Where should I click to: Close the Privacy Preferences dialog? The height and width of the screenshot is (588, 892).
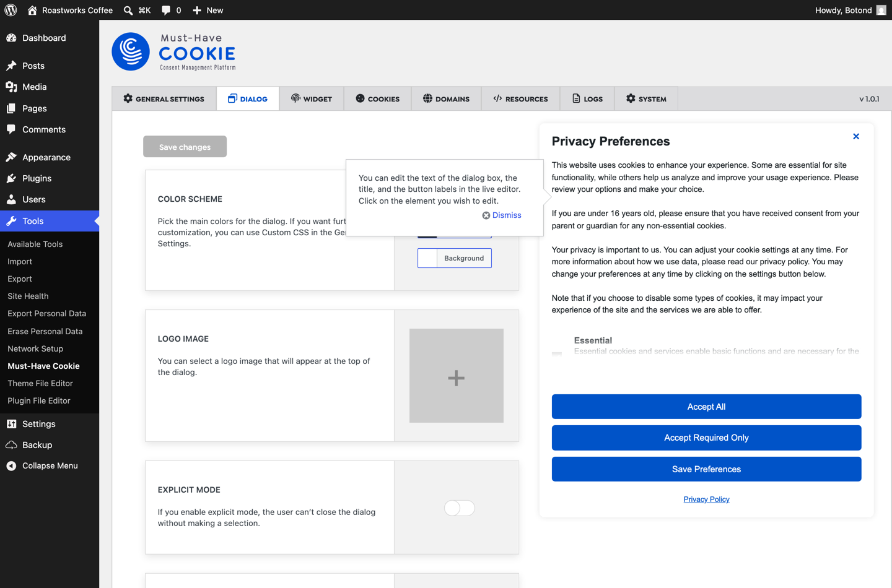point(856,136)
